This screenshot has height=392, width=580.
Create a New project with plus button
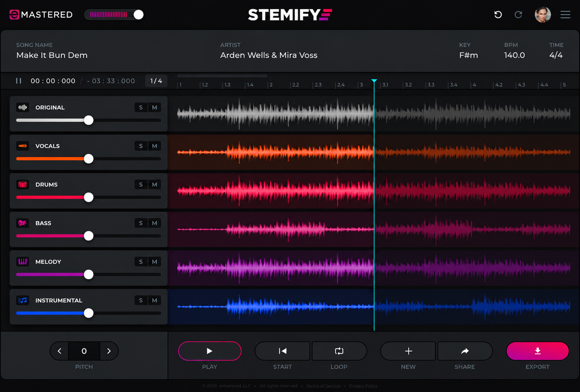pyautogui.click(x=408, y=351)
